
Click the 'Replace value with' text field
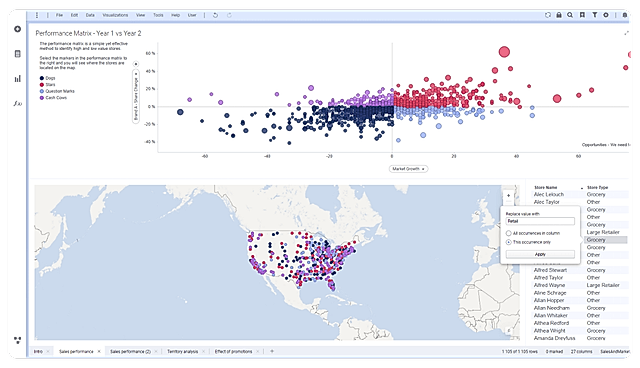pos(540,221)
